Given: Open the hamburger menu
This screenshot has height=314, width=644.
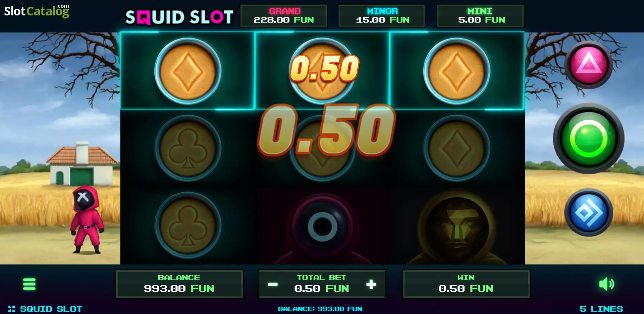Looking at the screenshot, I should pyautogui.click(x=29, y=284).
